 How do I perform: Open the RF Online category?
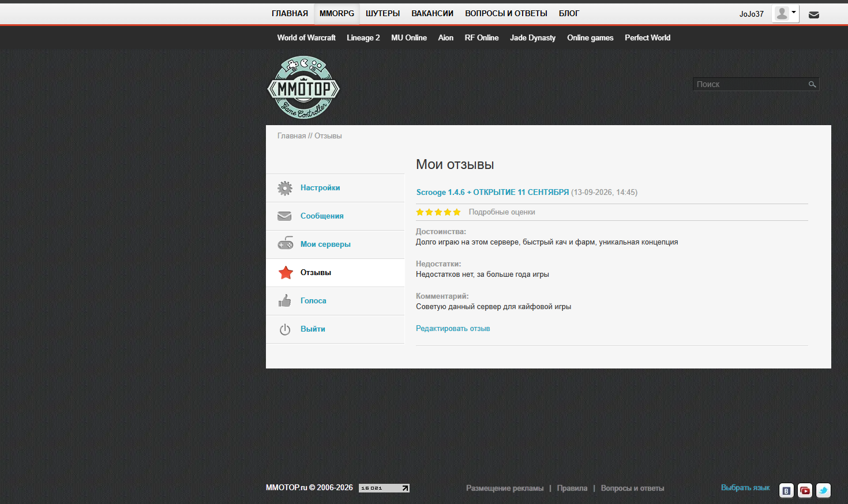(482, 37)
